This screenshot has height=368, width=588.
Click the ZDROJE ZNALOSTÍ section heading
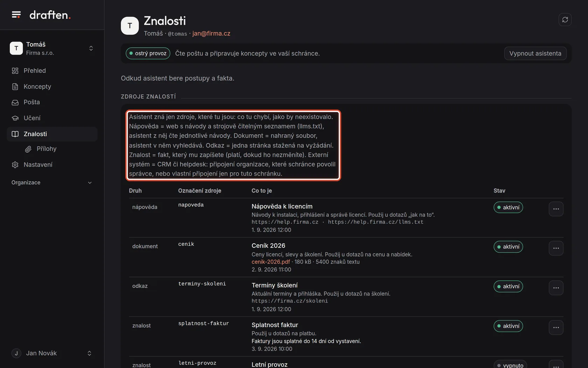[x=148, y=97]
